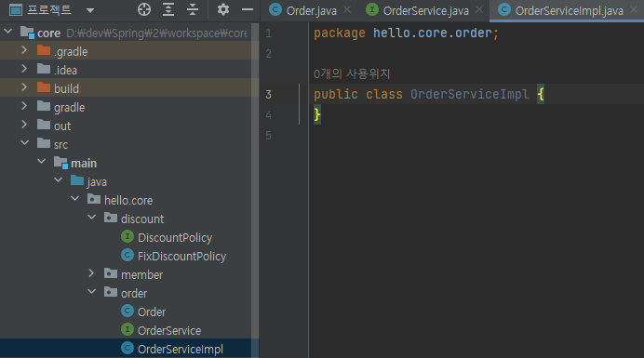Collapse the src folder
644x358 pixels.
coord(24,143)
